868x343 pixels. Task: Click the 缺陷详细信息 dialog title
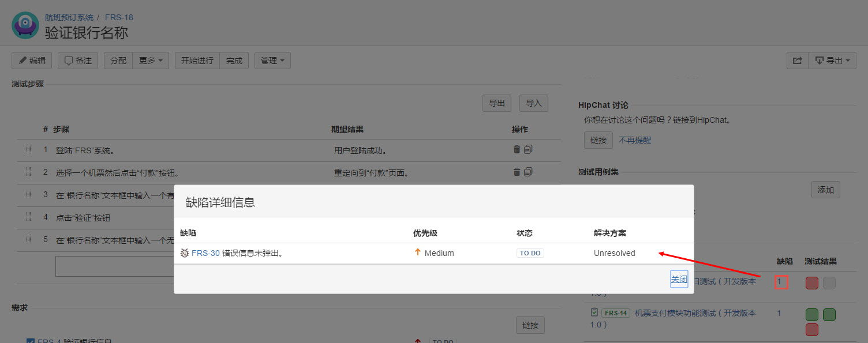point(220,202)
